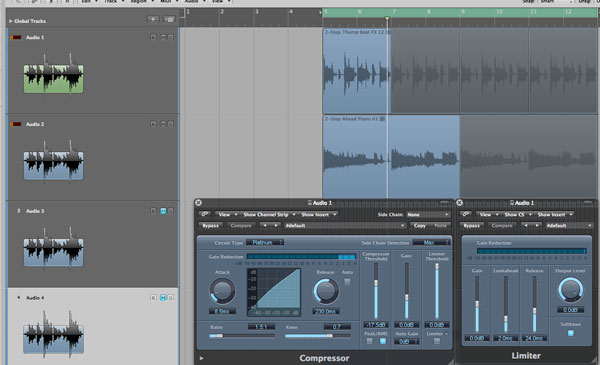The image size is (600, 365).
Task: Open the Auto Gain 0dB dropdown
Action: point(406,341)
